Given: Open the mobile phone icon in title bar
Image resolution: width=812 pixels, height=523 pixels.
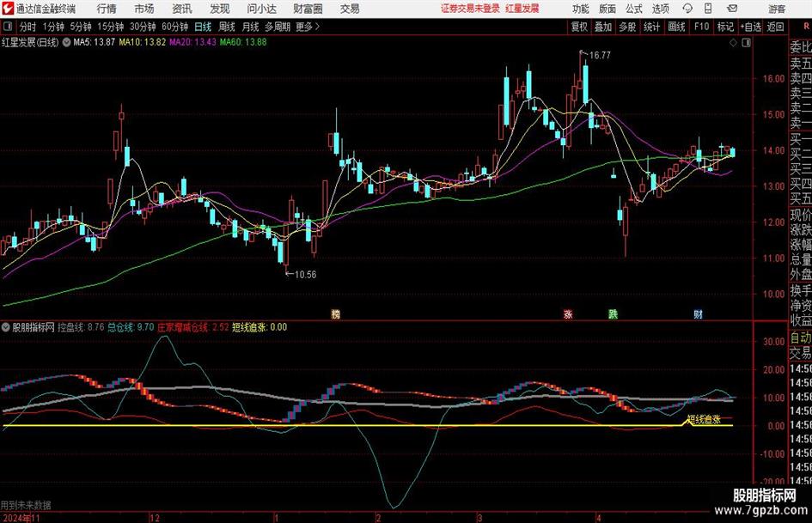Looking at the screenshot, I should point(708,9).
